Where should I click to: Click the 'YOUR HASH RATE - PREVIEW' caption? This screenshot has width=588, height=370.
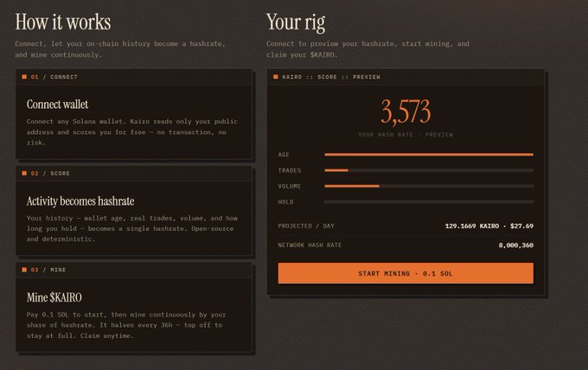coord(406,135)
